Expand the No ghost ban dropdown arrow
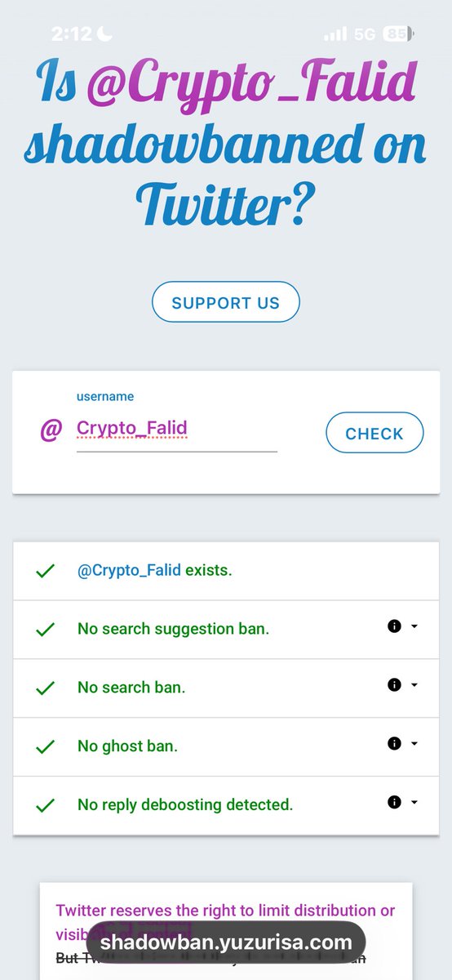The width and height of the screenshot is (452, 980). click(x=414, y=744)
